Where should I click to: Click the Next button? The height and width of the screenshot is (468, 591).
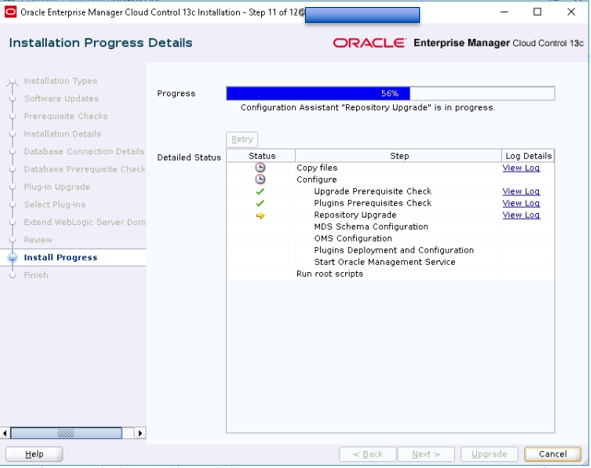point(426,454)
